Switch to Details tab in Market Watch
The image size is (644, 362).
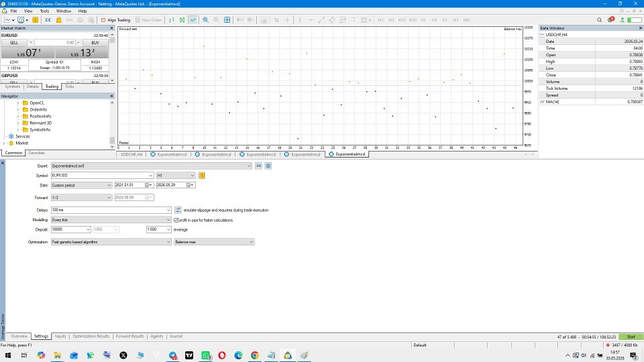coord(32,86)
